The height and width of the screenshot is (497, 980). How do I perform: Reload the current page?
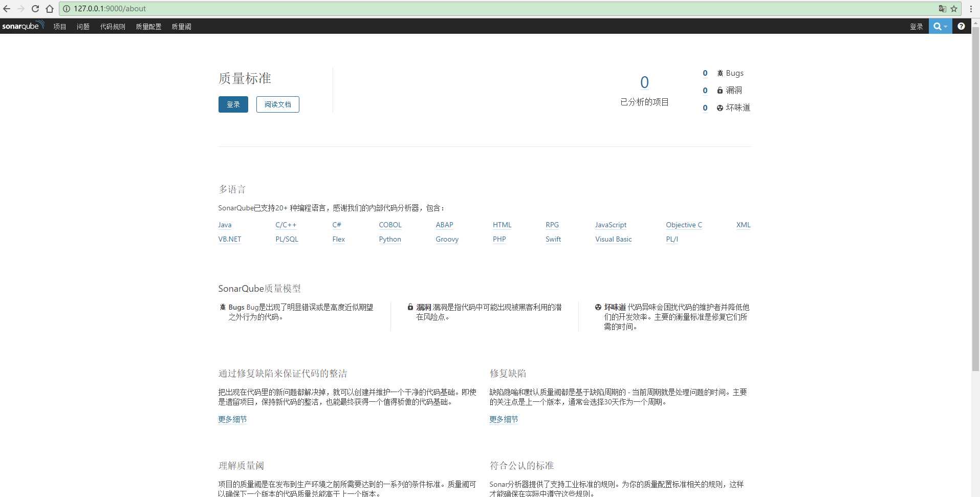tap(35, 9)
